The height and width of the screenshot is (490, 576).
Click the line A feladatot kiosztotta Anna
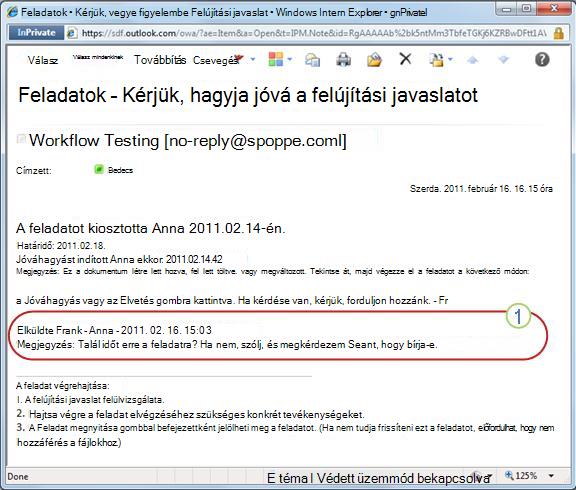[151, 228]
